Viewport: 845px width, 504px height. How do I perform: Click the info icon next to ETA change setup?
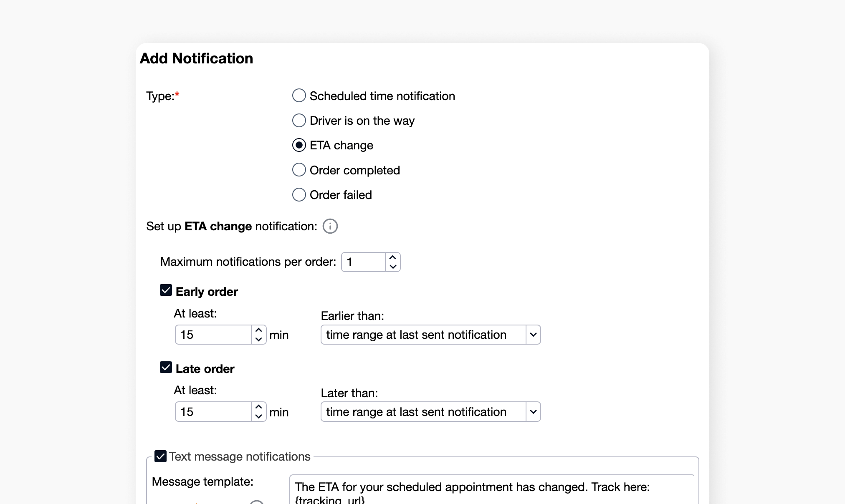[330, 226]
